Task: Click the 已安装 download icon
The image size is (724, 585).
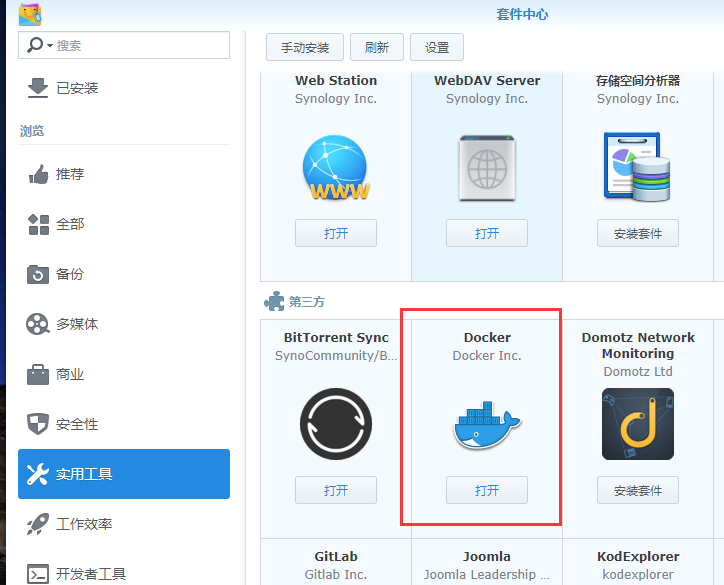Action: click(x=38, y=88)
